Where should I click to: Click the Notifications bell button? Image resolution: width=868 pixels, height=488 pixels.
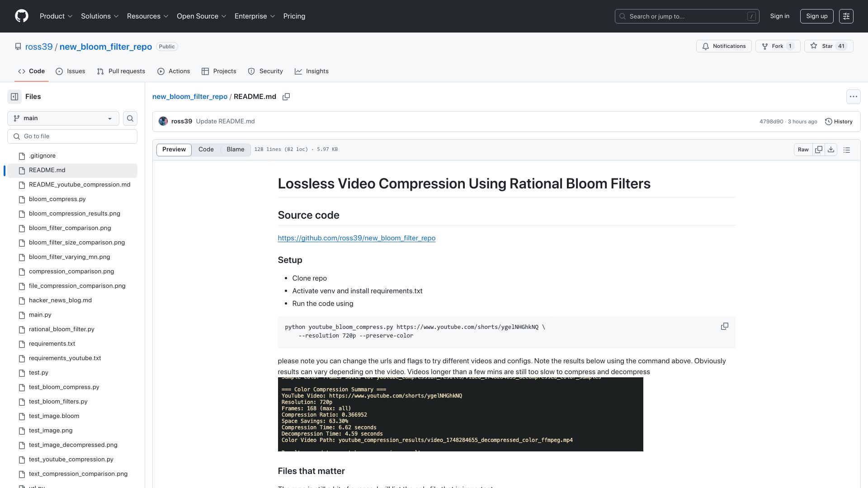(x=724, y=46)
